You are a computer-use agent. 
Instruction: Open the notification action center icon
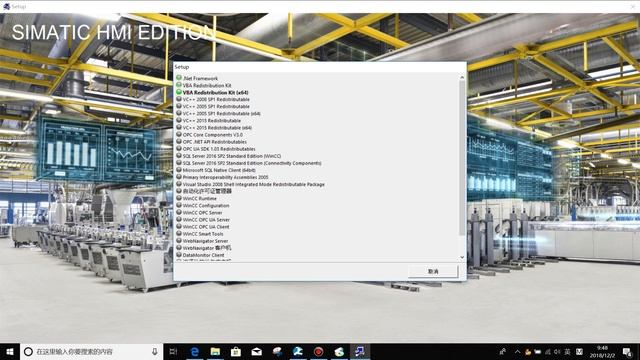point(627,351)
